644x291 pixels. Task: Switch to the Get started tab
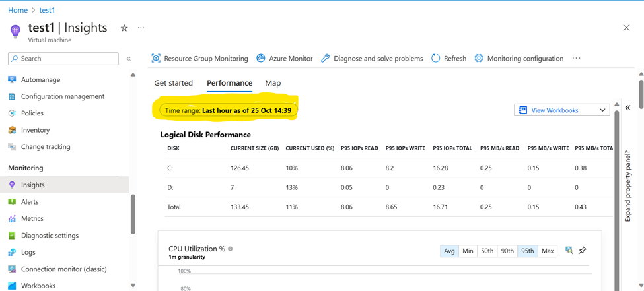point(173,83)
